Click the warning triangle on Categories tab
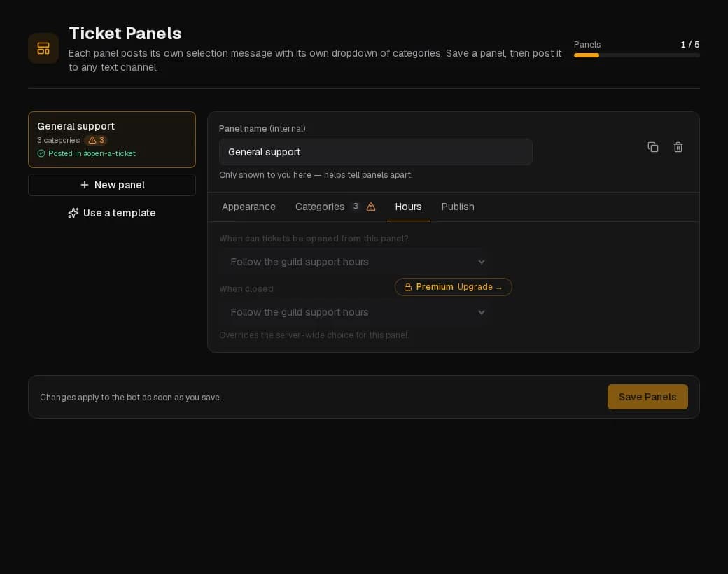 point(370,206)
